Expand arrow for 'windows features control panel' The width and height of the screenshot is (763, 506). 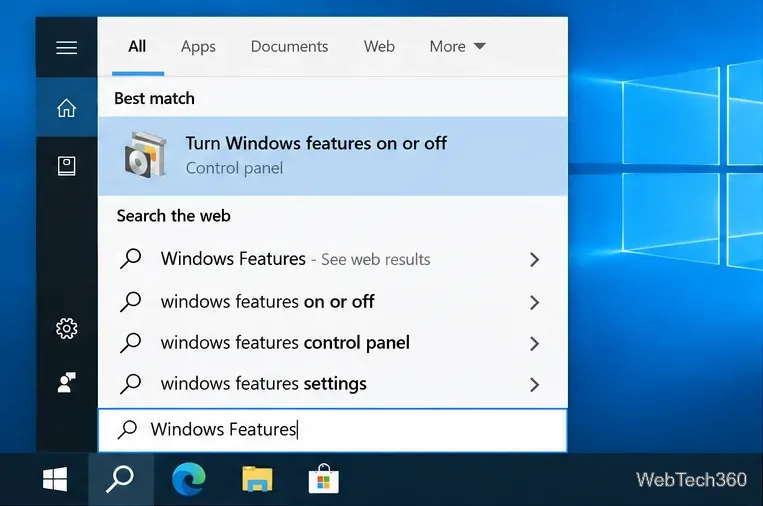[534, 343]
